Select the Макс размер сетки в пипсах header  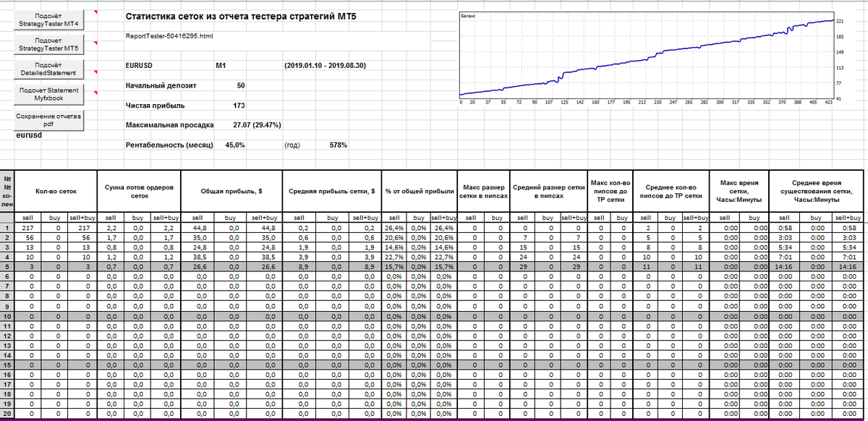483,191
